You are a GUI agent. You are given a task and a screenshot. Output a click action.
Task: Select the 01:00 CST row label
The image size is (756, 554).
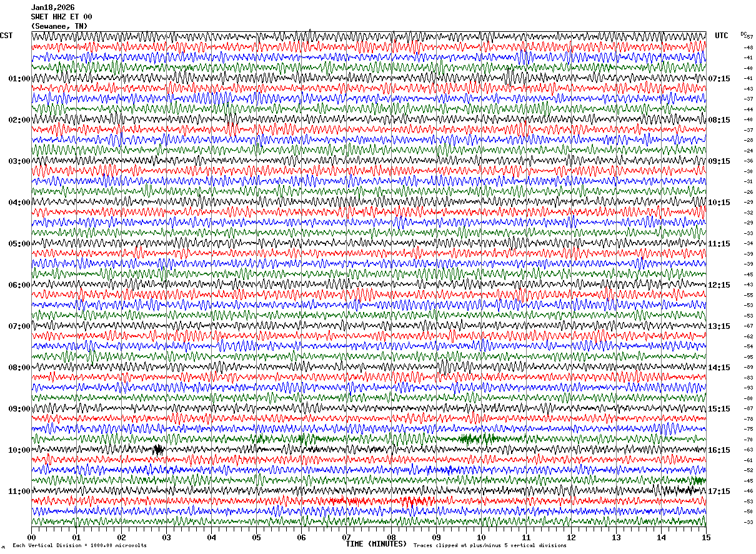[x=19, y=79]
